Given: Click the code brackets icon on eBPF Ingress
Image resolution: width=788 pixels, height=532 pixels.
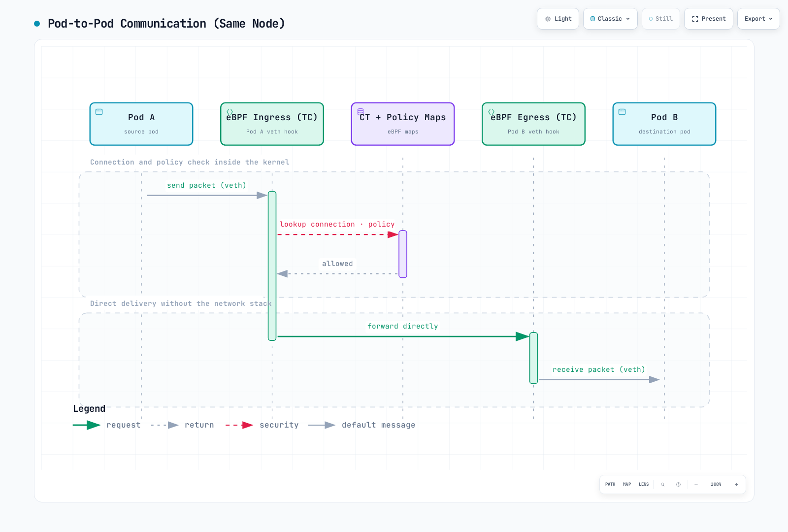Looking at the screenshot, I should [230, 112].
